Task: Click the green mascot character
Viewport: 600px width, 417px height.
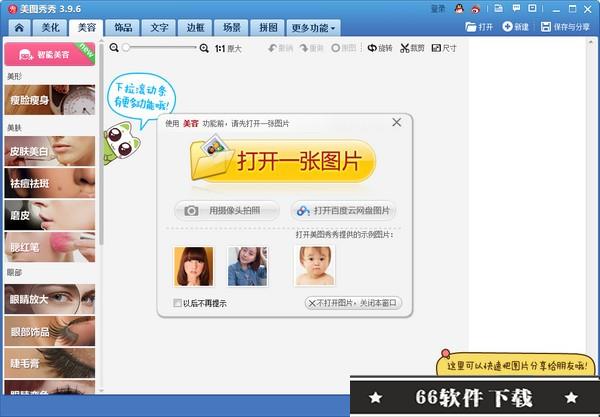Action: click(x=122, y=143)
